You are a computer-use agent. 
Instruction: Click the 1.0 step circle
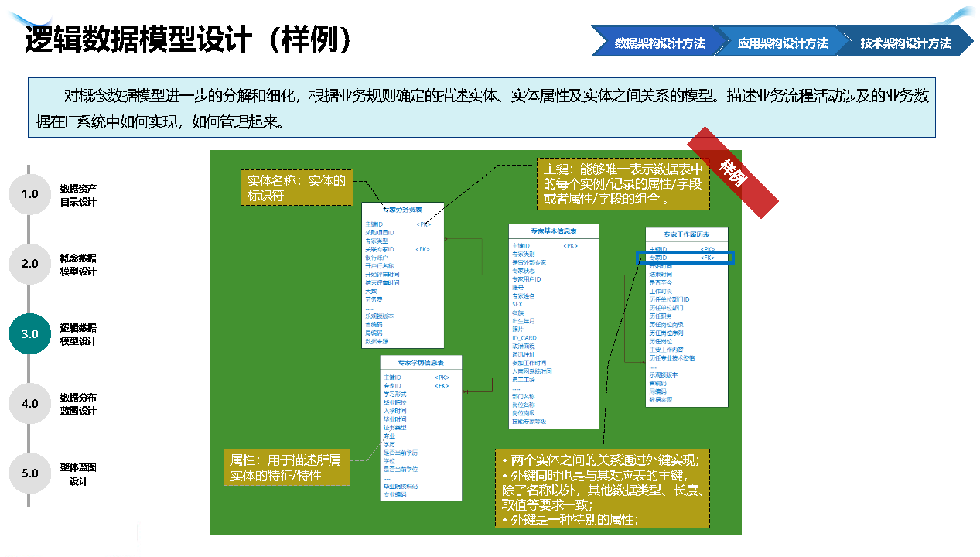[29, 194]
